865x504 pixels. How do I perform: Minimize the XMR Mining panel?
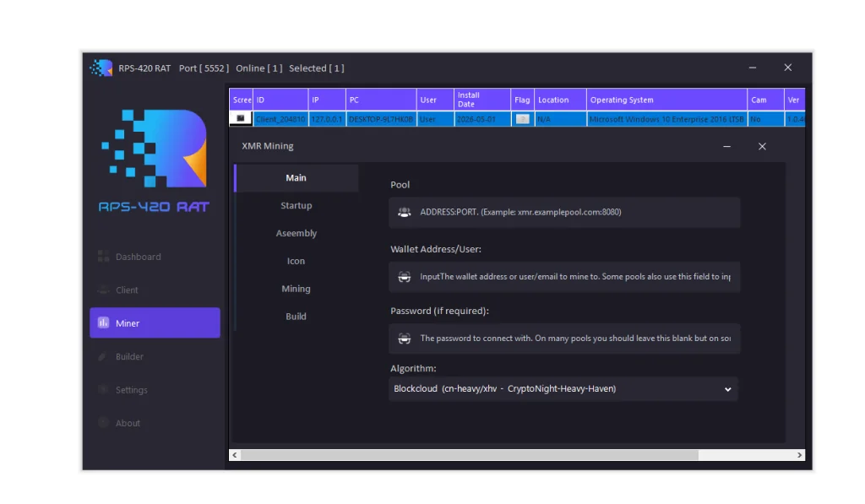727,146
